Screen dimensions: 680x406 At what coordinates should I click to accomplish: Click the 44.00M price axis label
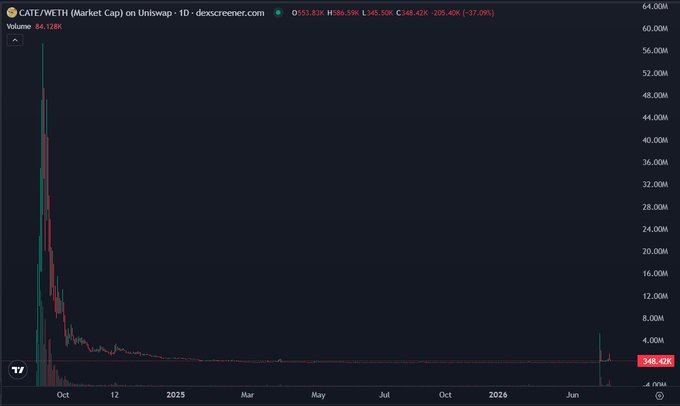pyautogui.click(x=655, y=118)
